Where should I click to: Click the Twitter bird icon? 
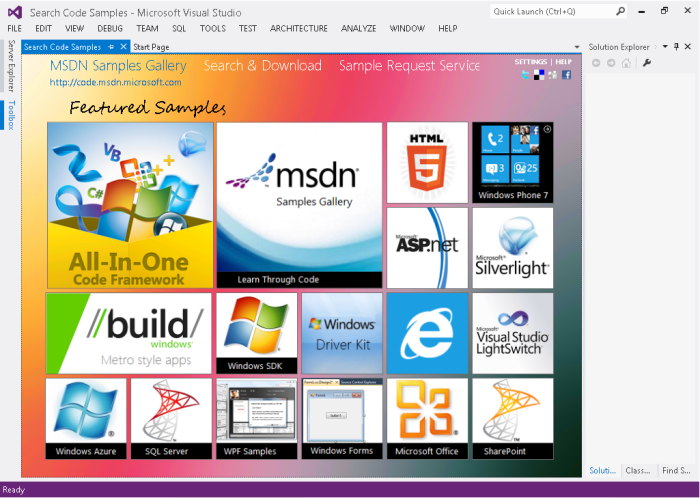pyautogui.click(x=525, y=75)
